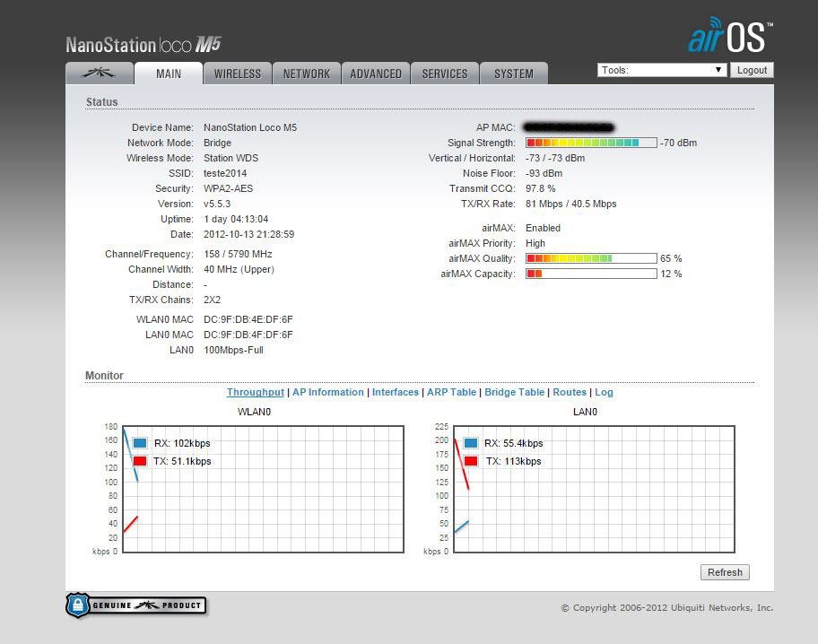View the Bridge Table link

point(514,392)
